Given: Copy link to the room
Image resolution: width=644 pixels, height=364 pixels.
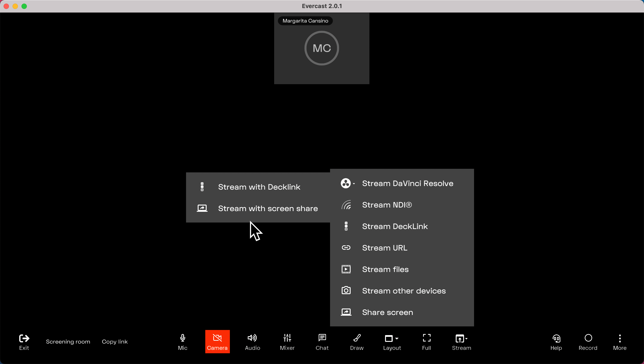Looking at the screenshot, I should coord(115,342).
